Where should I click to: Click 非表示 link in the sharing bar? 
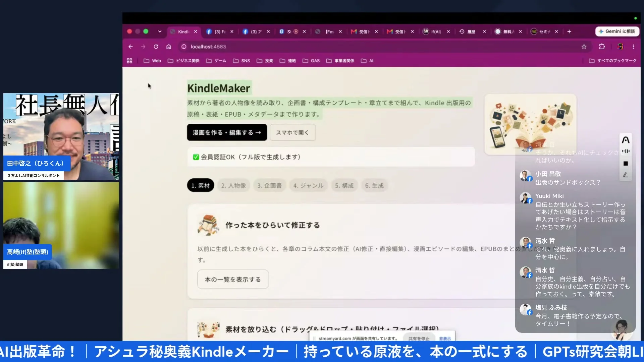tap(445, 338)
